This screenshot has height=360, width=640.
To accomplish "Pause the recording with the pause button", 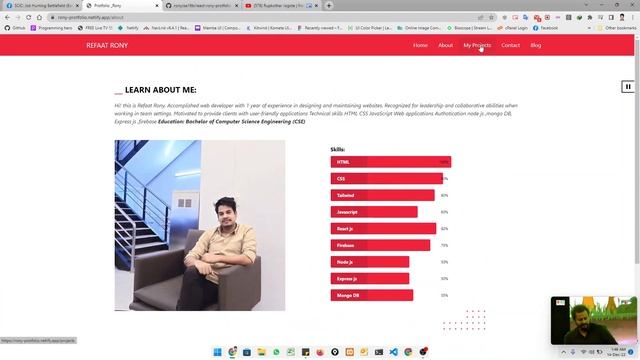I will [x=628, y=87].
